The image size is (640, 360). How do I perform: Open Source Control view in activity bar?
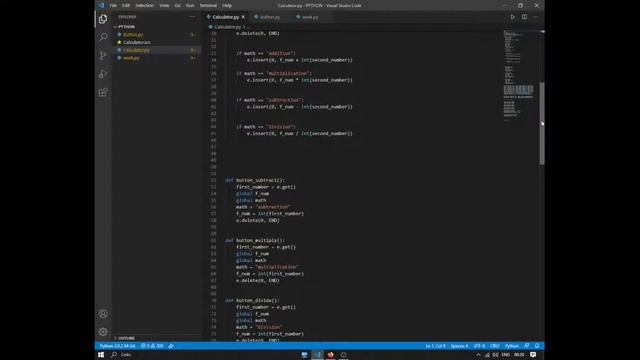click(103, 56)
